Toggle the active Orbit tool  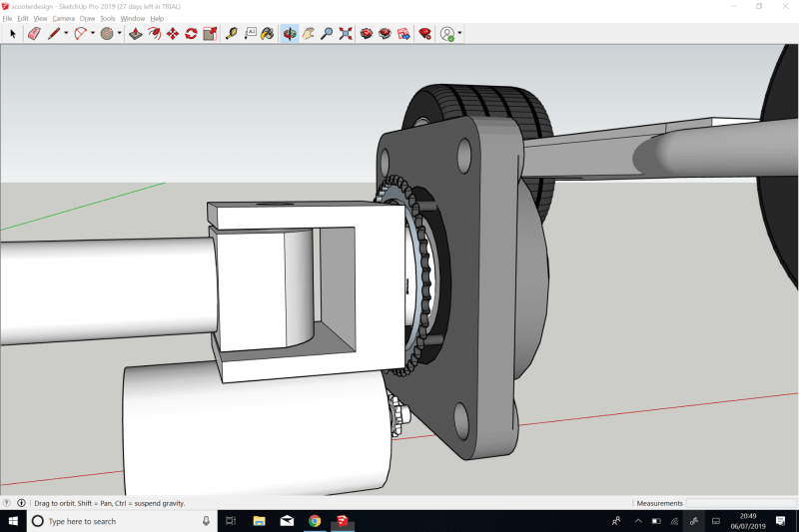290,34
